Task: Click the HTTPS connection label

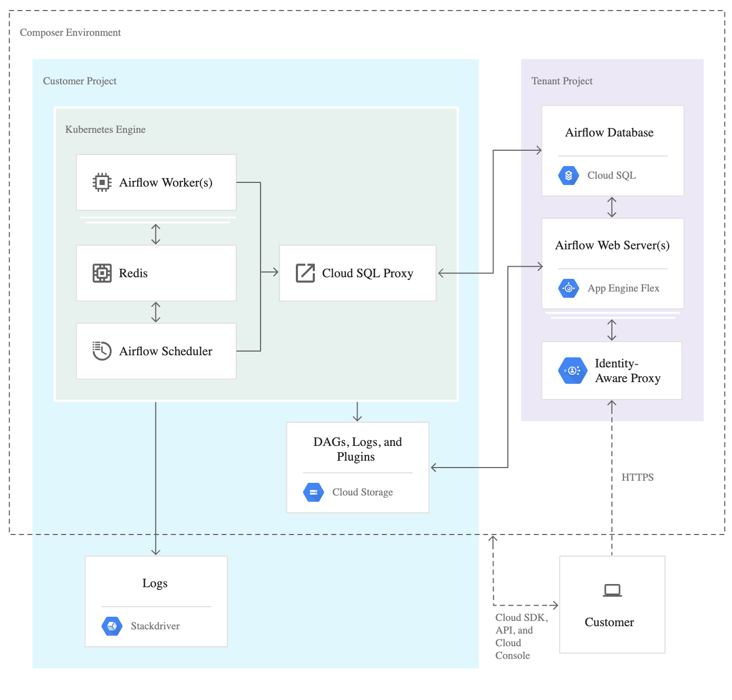Action: 638,477
